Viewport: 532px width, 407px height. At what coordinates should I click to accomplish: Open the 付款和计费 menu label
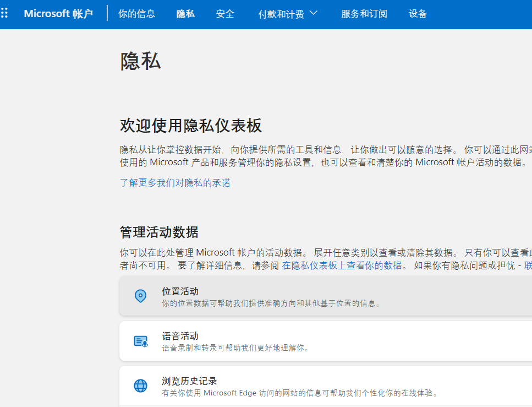click(x=281, y=14)
